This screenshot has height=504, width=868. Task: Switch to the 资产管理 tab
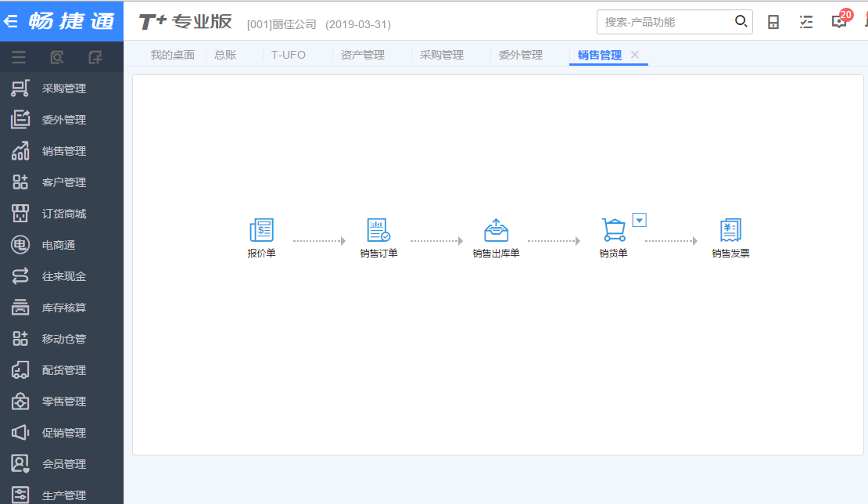coord(363,55)
